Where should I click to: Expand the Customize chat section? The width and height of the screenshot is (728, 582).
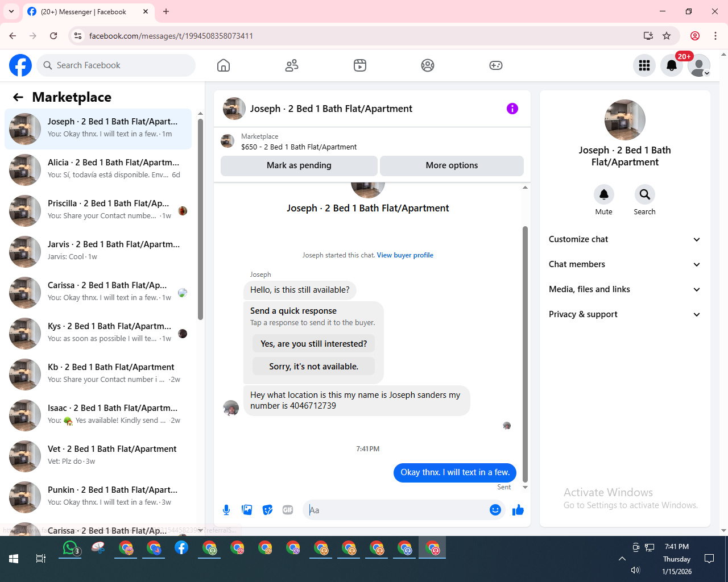pyautogui.click(x=624, y=239)
